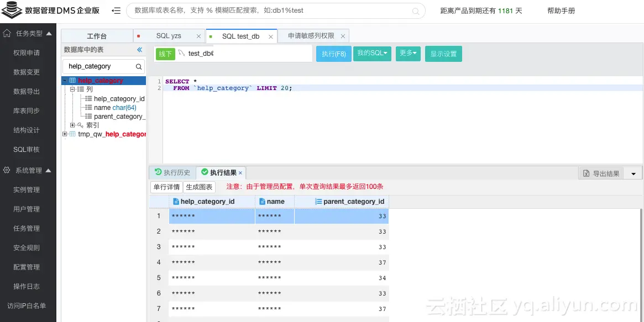Click the search magnifier in top search bar
This screenshot has height=322, width=644.
[x=416, y=11]
